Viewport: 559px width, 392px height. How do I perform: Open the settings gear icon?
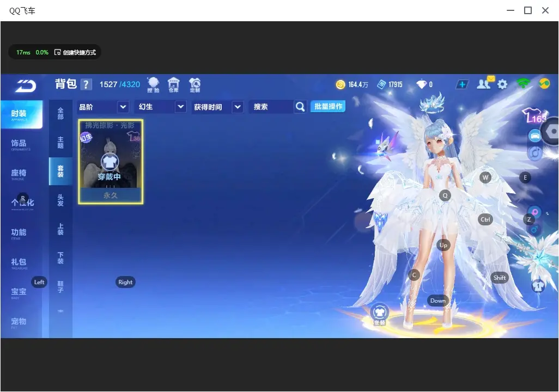502,84
